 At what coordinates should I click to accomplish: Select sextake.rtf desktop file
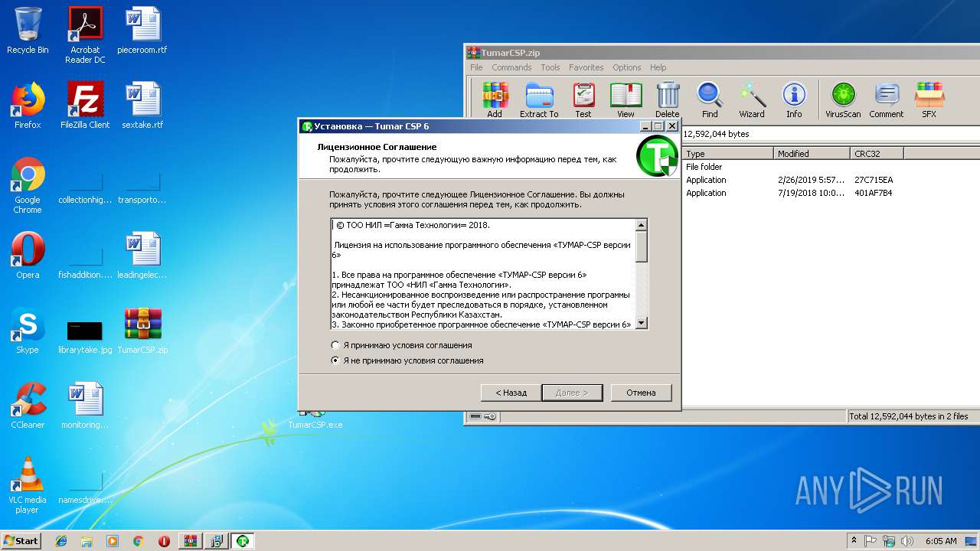click(x=142, y=106)
